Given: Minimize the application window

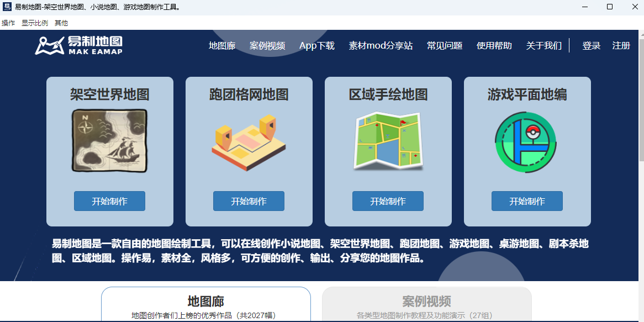Looking at the screenshot, I should click(586, 7).
